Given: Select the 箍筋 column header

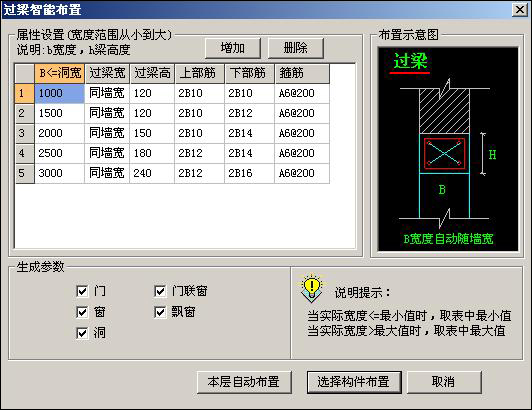Looking at the screenshot, I should [302, 73].
